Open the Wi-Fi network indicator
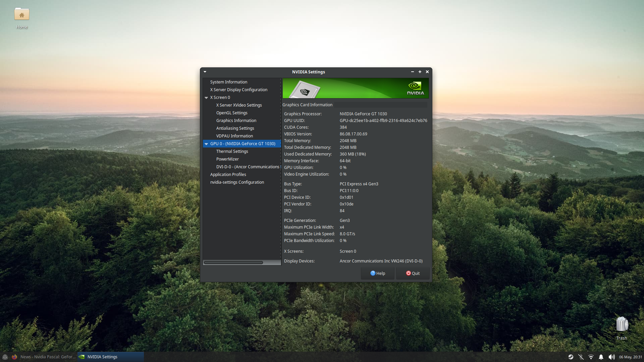This screenshot has height=362, width=644. click(x=591, y=357)
